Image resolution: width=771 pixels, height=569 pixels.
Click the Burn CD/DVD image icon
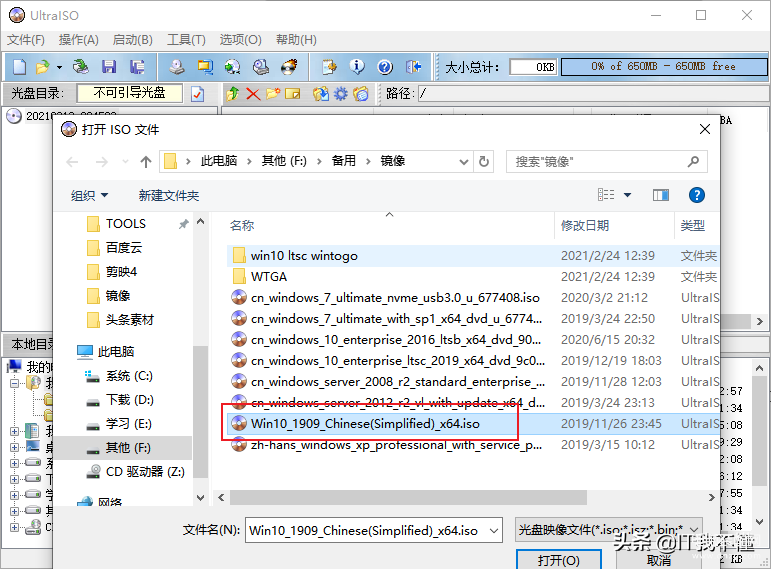point(289,66)
